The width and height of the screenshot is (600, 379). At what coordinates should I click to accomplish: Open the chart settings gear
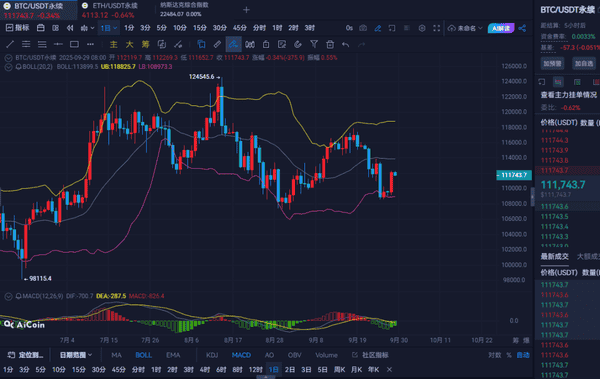(422, 28)
